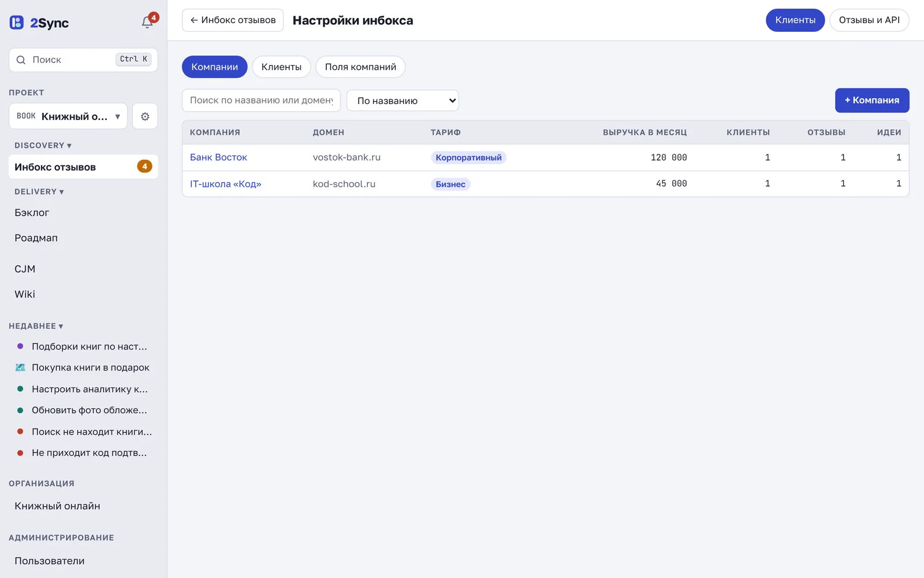Collapse the НЕДАВНЕЕ section
The height and width of the screenshot is (578, 924).
point(36,326)
